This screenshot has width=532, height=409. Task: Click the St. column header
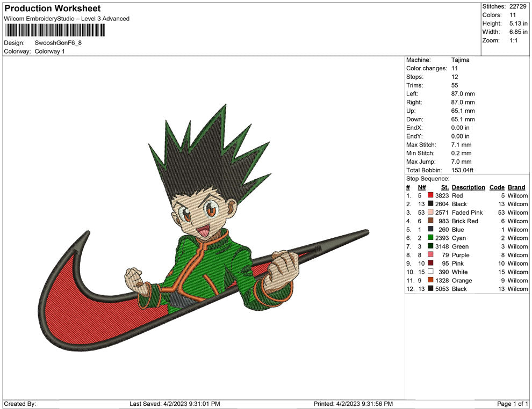click(445, 187)
